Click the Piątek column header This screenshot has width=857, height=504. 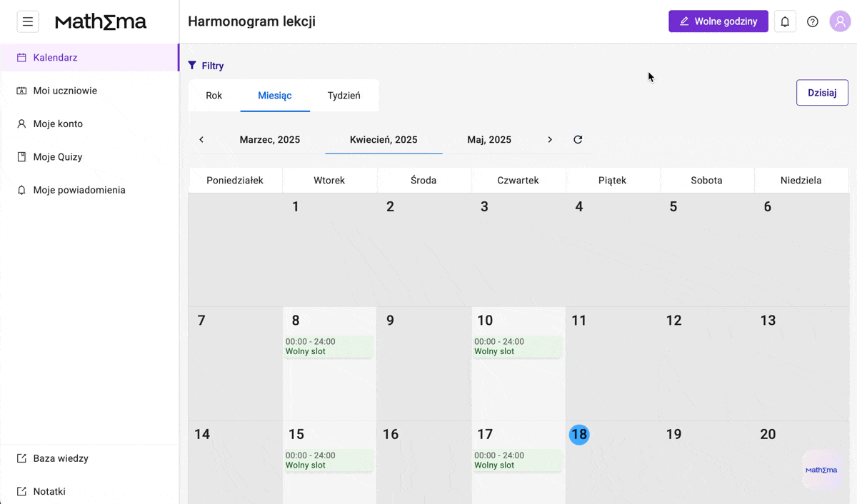(612, 181)
